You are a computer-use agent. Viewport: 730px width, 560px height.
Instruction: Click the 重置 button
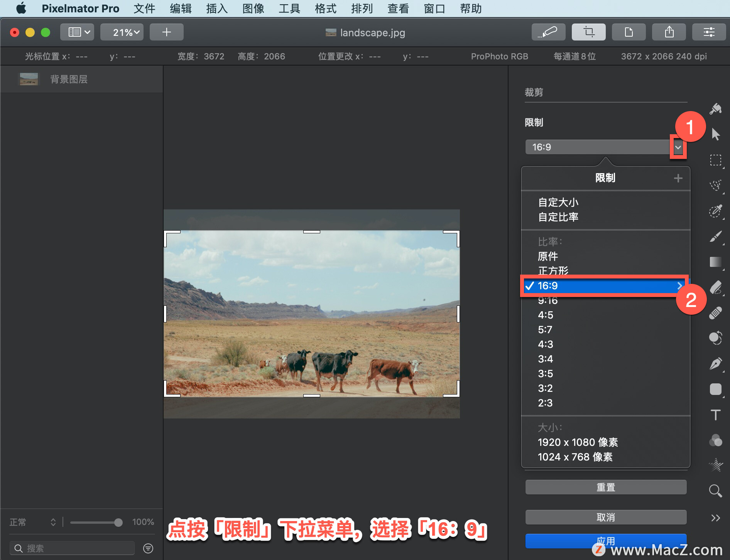point(606,487)
